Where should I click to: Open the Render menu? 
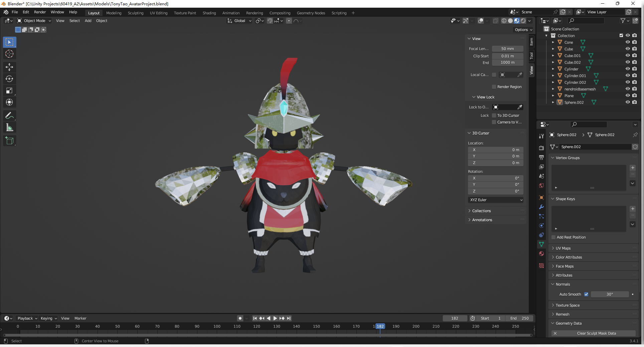40,12
